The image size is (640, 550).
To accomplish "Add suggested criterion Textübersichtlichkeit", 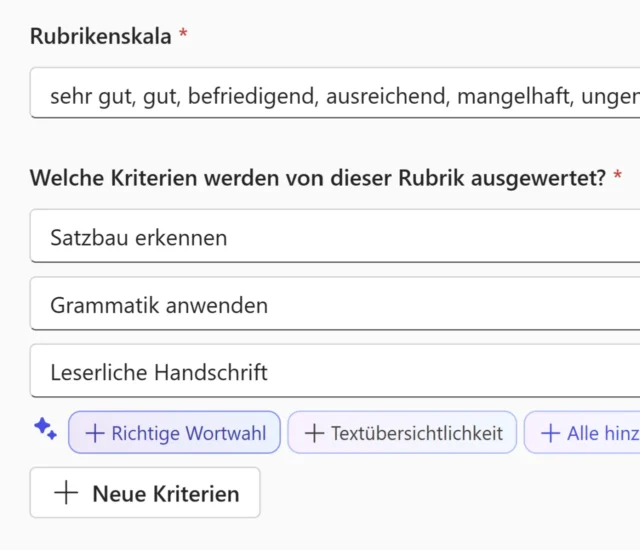I will (402, 433).
